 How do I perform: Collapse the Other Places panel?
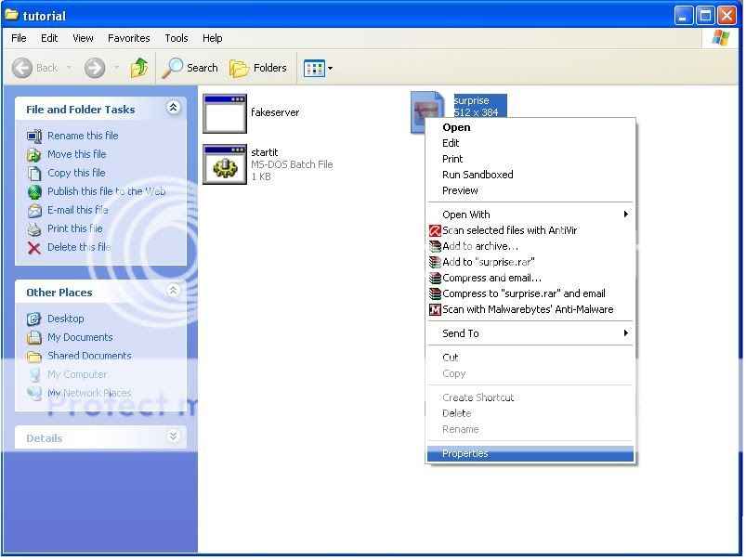tap(173, 290)
